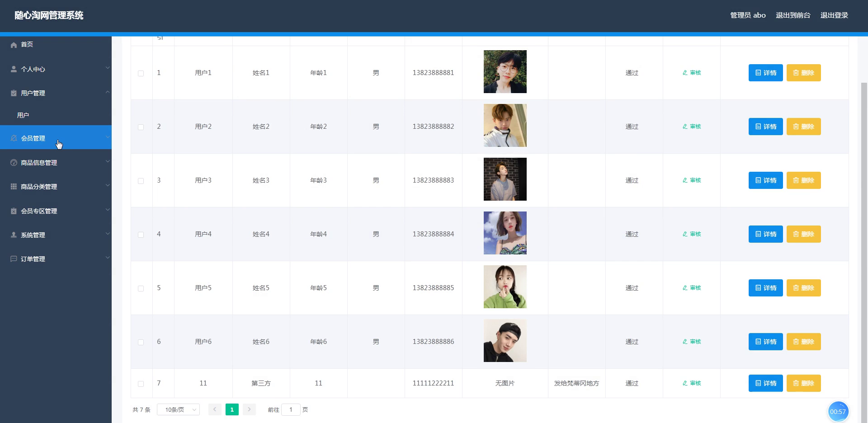Open 详情 for 用户1
Screen dimensions: 868x423
tap(765, 73)
